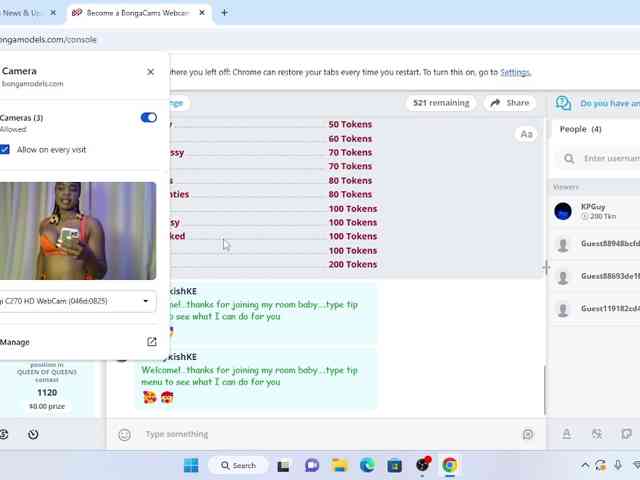Click the address bar URL
Viewport: 640px width, 480px height.
pyautogui.click(x=48, y=40)
